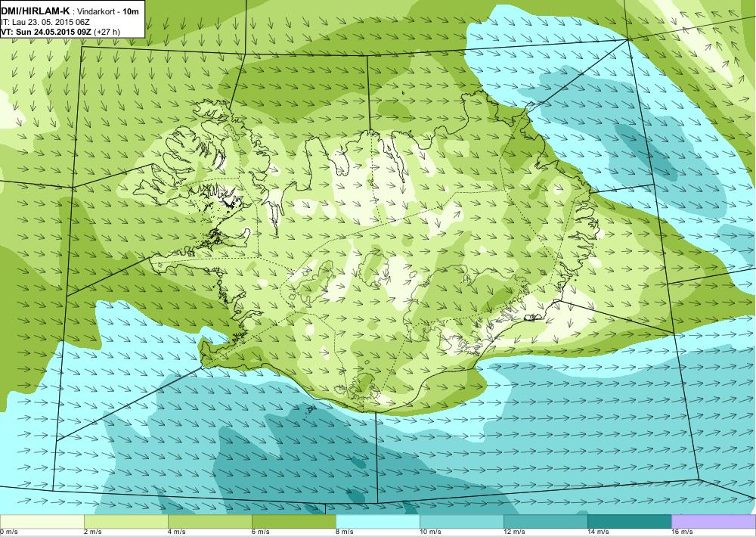Click the '6 m/s' legend label

click(261, 532)
